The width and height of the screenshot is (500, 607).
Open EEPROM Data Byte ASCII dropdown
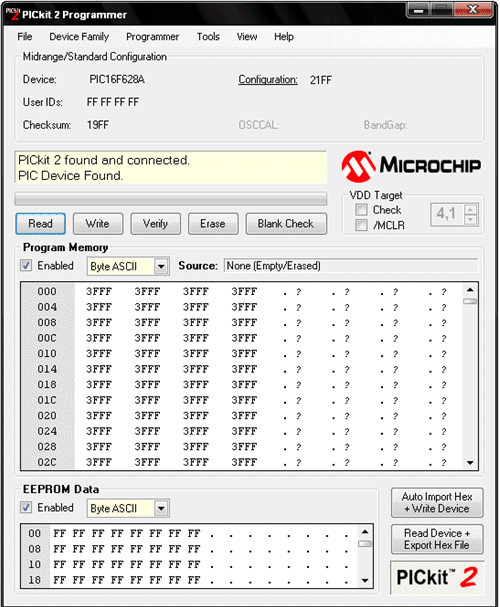tap(161, 508)
